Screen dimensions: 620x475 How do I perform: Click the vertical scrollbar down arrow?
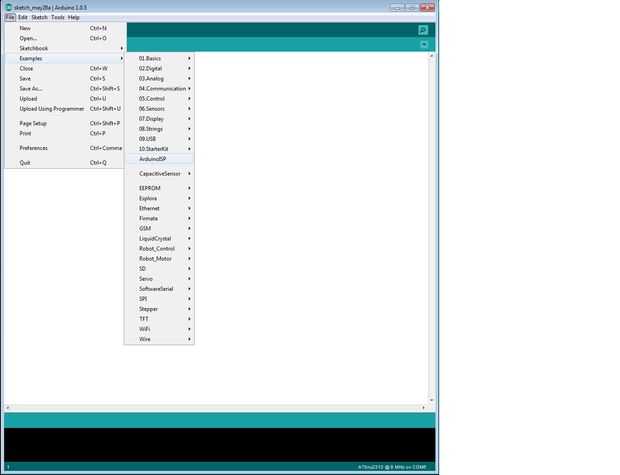pyautogui.click(x=431, y=400)
